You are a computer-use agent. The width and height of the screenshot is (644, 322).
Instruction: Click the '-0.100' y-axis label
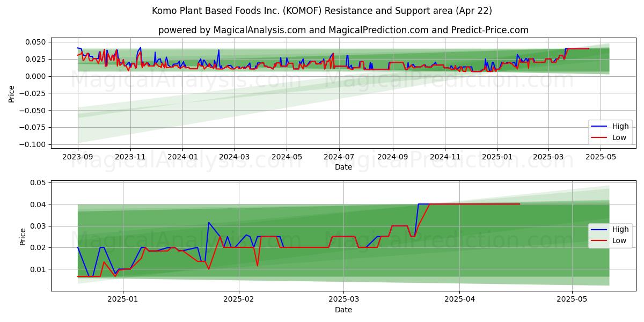click(34, 144)
